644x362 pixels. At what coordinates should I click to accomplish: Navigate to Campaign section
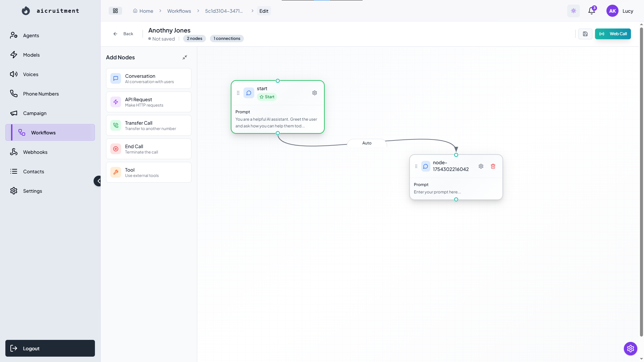coord(50,113)
